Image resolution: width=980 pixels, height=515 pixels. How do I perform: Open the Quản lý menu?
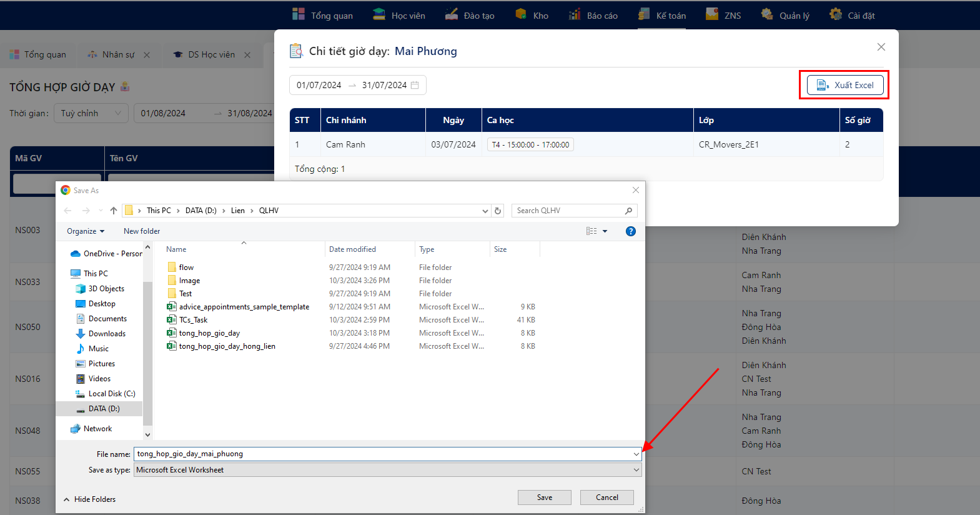click(x=785, y=15)
